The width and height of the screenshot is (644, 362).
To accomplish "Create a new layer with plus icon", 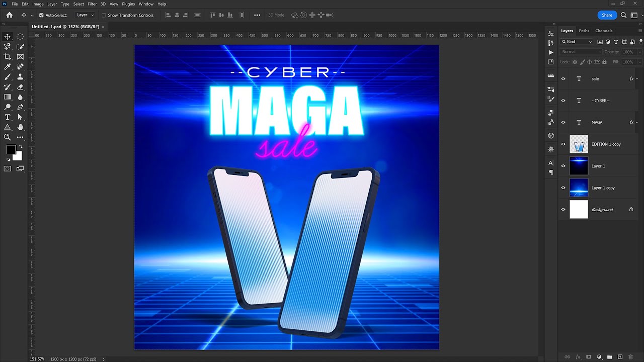I will coord(620,357).
